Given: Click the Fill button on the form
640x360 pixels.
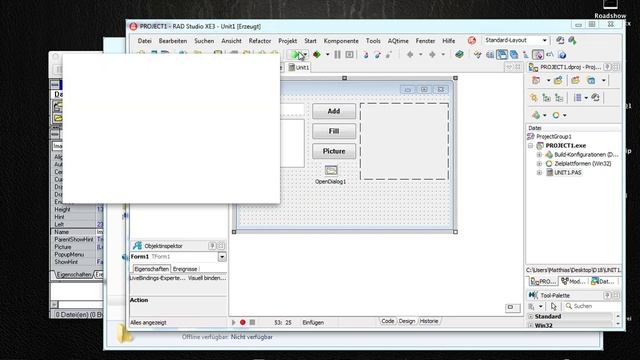Looking at the screenshot, I should [334, 131].
